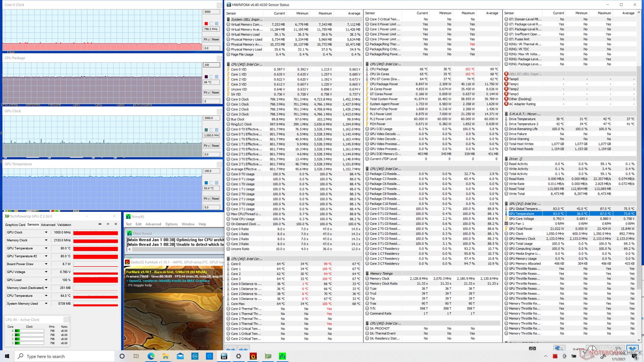
Task: Click the FurMark window title icon
Action: click(127, 262)
